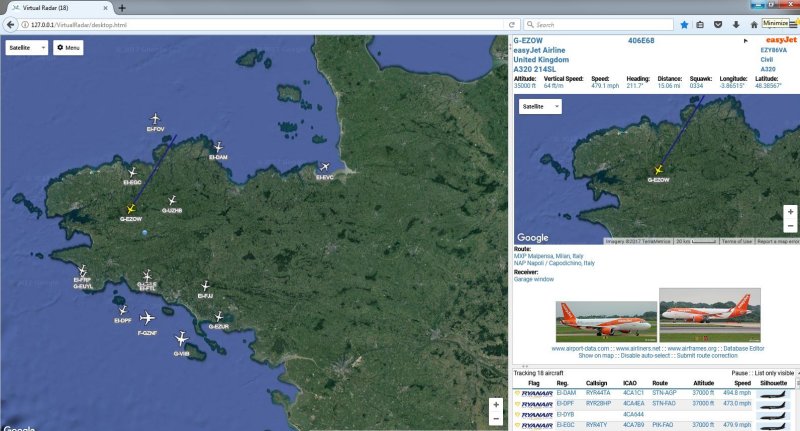Toggle the List only visible option
The height and width of the screenshot is (431, 800).
[x=774, y=373]
